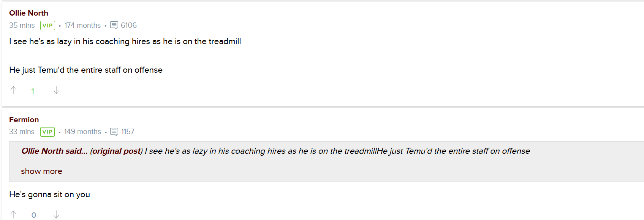Click Ollie North's 6106 post count

(x=129, y=26)
